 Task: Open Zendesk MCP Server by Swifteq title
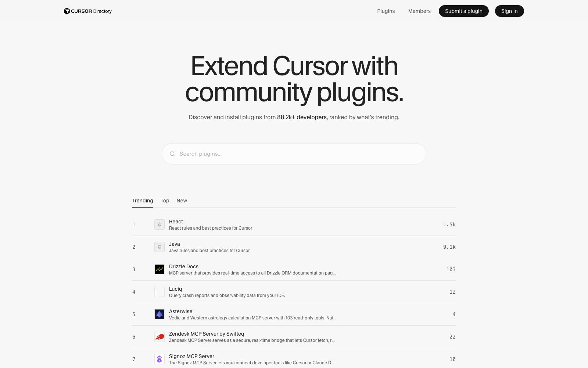click(x=207, y=334)
